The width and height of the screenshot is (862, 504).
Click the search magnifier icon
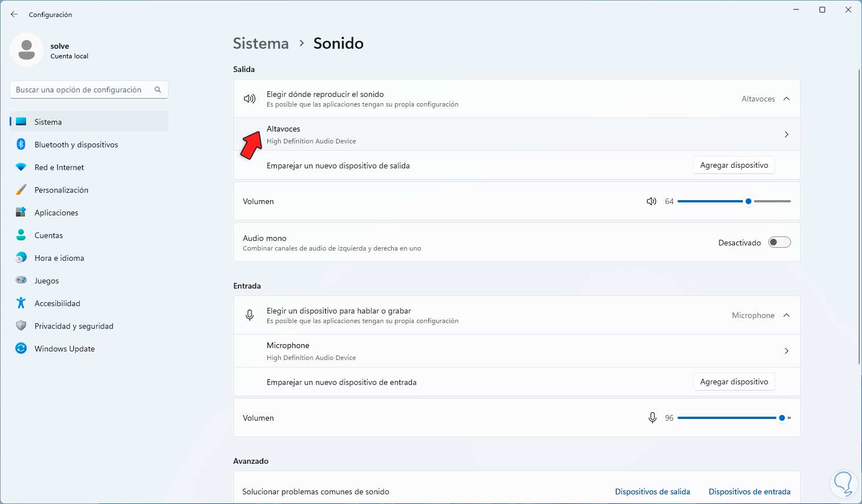pos(158,90)
